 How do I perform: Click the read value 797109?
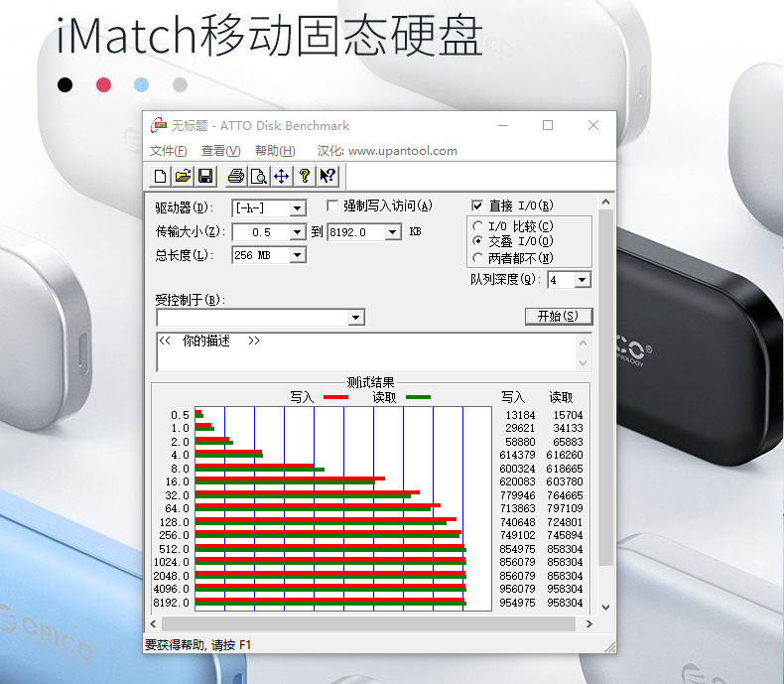pyautogui.click(x=565, y=508)
